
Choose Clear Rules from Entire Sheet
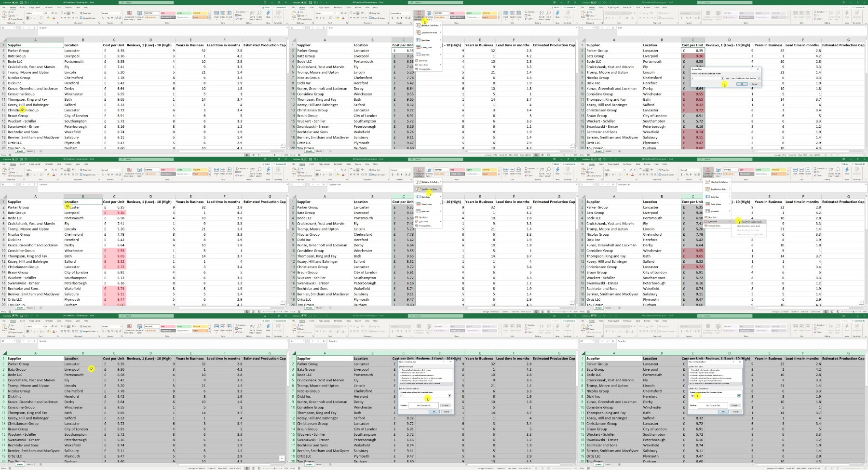tap(748, 226)
